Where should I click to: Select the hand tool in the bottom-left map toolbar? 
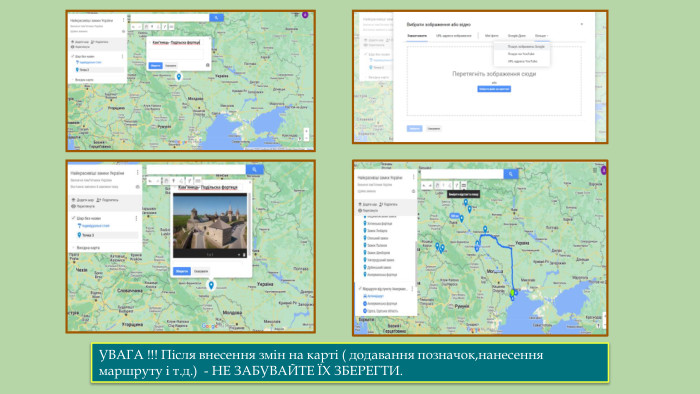[x=166, y=181]
